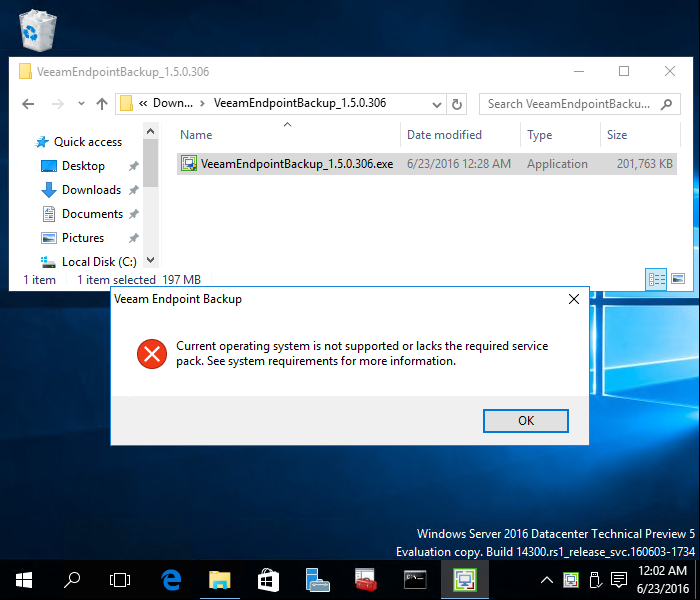The height and width of the screenshot is (600, 700).
Task: Click the pin icon next to Desktop
Action: (133, 166)
